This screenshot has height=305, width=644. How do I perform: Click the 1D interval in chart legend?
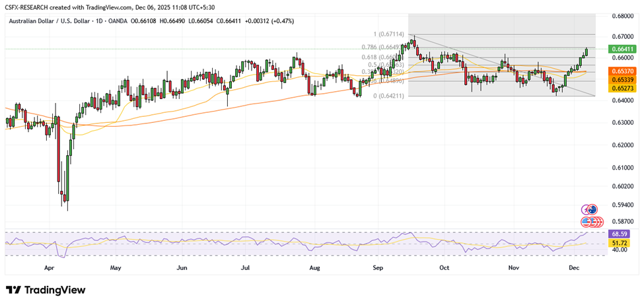tap(101, 21)
